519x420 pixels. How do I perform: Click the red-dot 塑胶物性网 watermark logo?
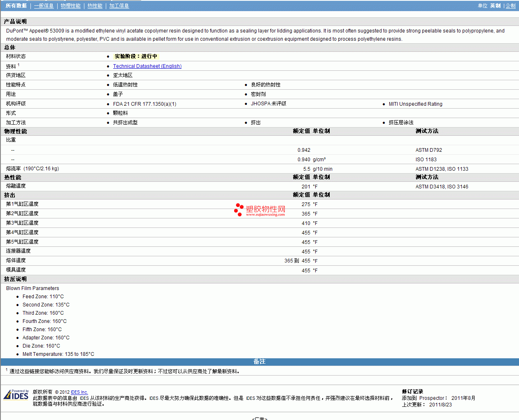pyautogui.click(x=260, y=209)
